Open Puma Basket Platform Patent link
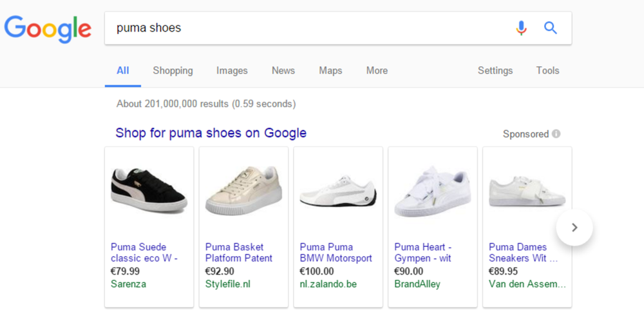This screenshot has height=325, width=644. [238, 252]
